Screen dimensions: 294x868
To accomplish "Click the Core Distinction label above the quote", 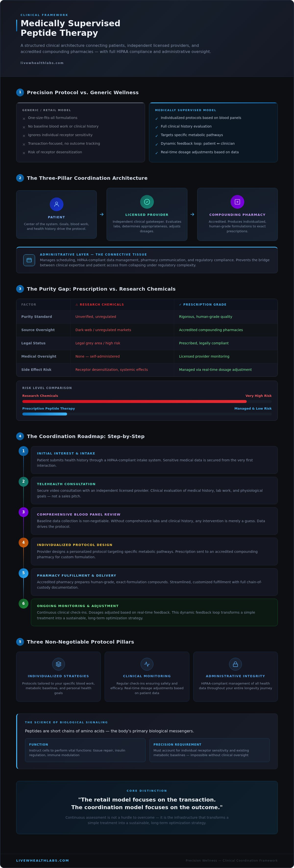I will click(x=147, y=791).
